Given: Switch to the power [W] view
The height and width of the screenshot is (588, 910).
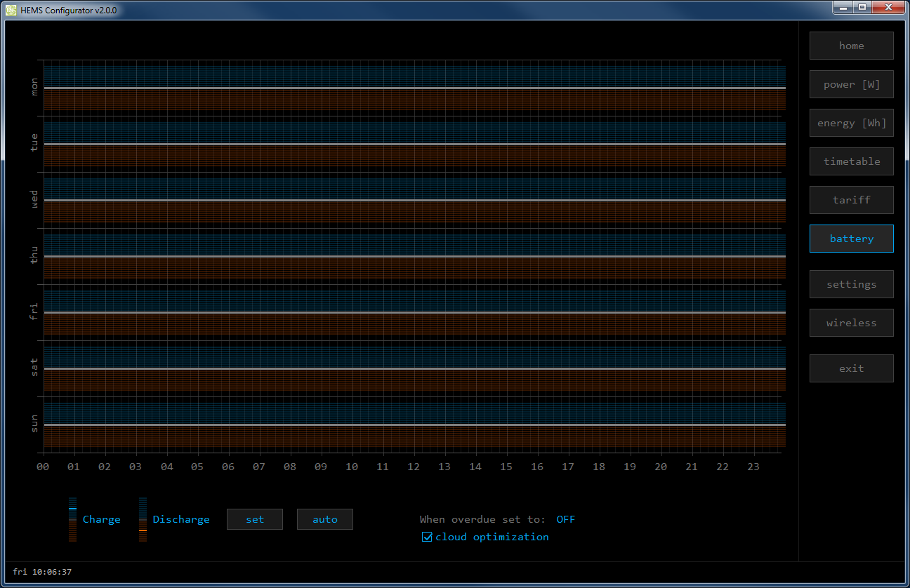Looking at the screenshot, I should [851, 84].
